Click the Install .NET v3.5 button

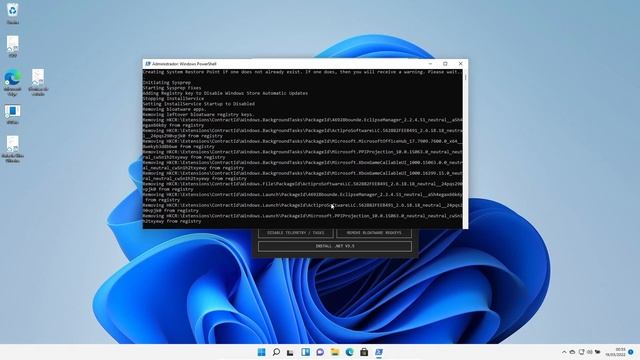pyautogui.click(x=335, y=246)
